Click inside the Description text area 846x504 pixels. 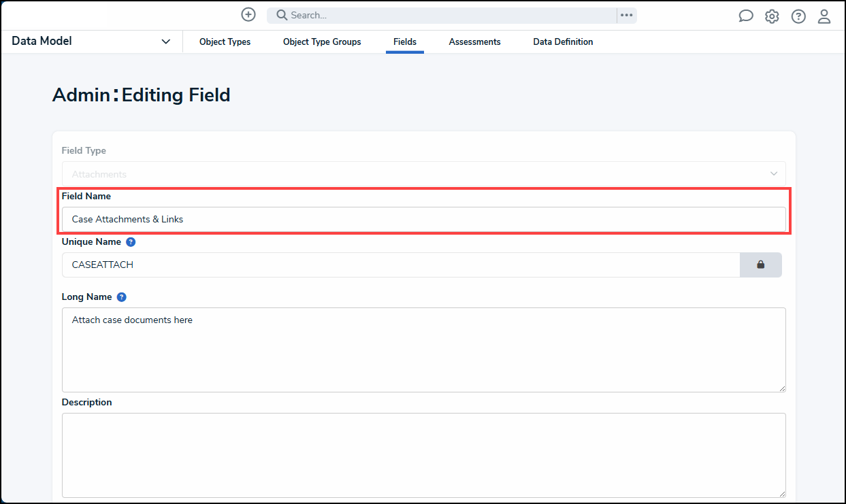click(423, 456)
